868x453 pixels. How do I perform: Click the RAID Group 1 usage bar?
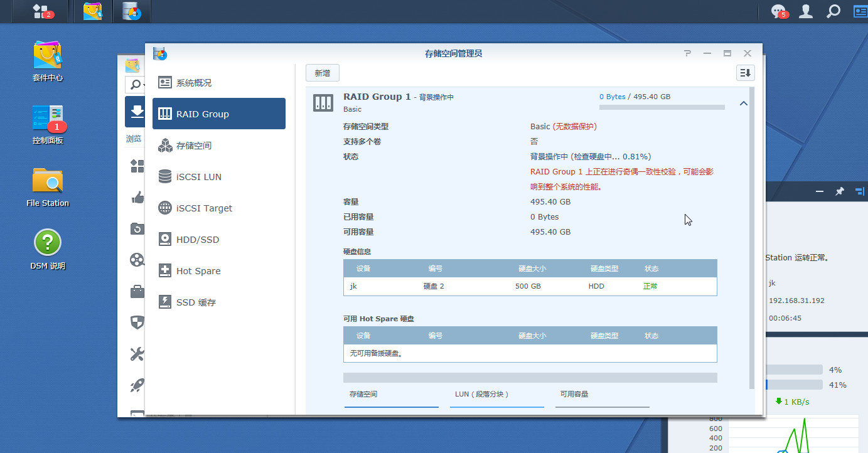click(662, 107)
